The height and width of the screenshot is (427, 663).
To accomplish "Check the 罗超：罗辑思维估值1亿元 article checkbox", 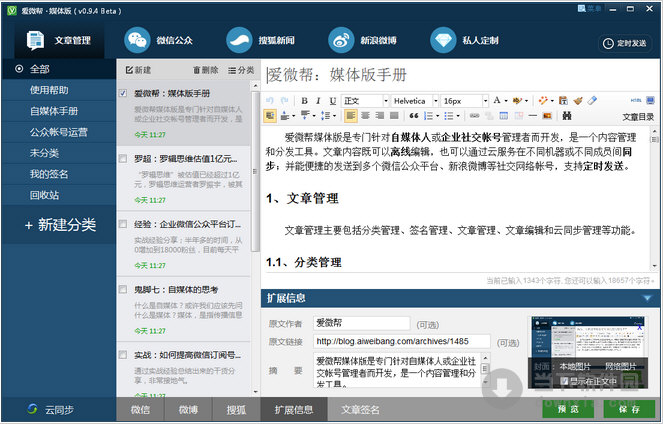I will [x=123, y=159].
